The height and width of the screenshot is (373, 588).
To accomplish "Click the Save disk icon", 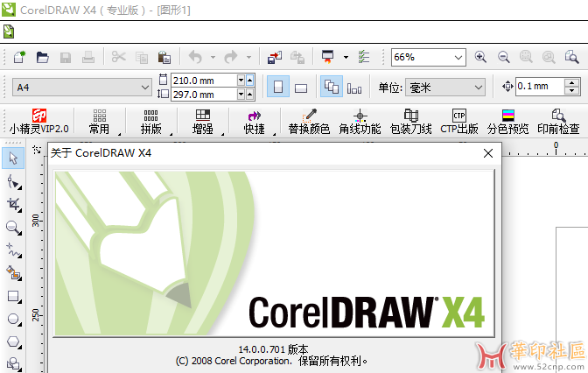I will 66,58.
